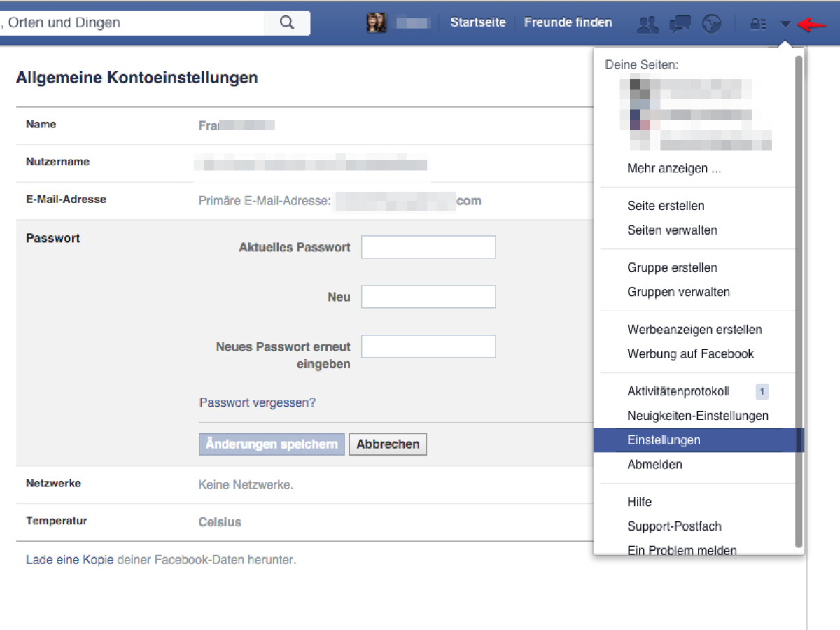The height and width of the screenshot is (630, 840).
Task: Select Mehr anzeigen ... in menu
Action: (674, 169)
